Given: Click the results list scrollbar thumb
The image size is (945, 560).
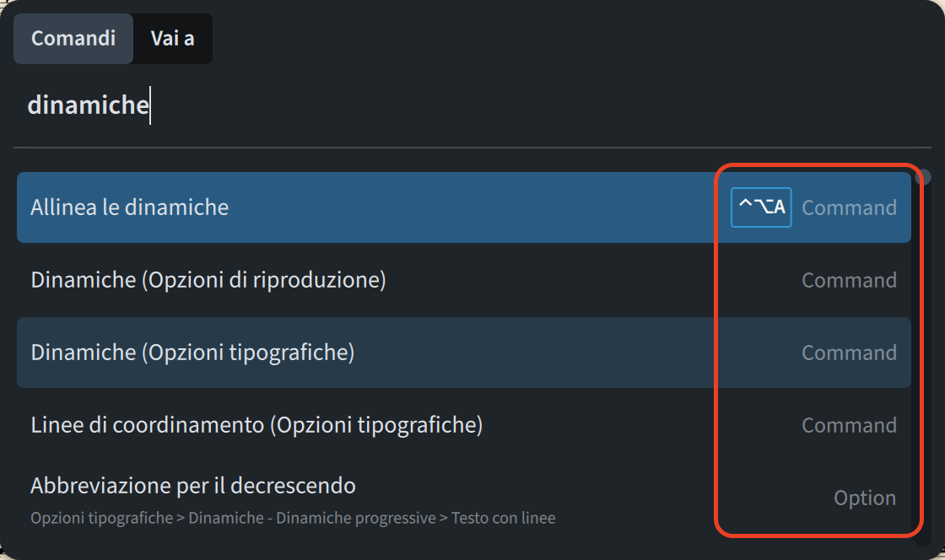Looking at the screenshot, I should [924, 177].
